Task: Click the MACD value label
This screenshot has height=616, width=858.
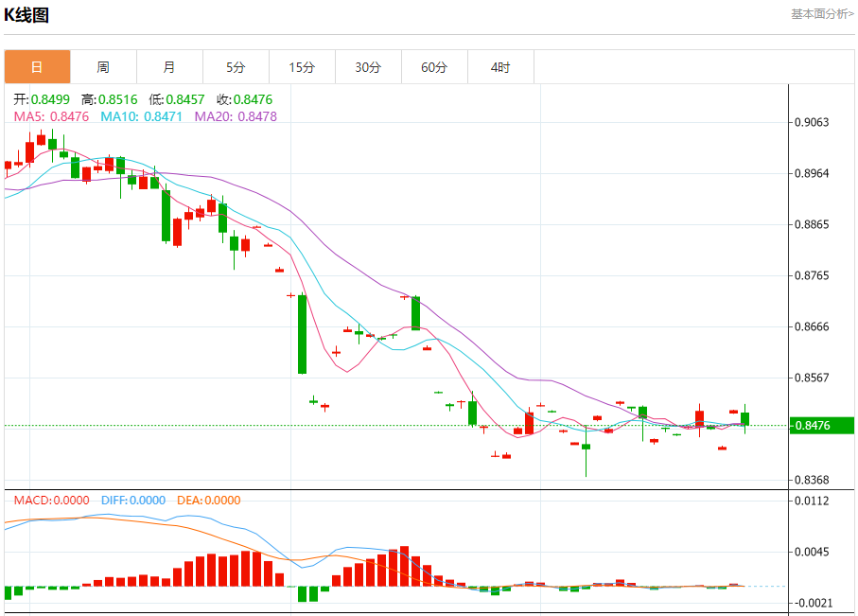Action: [x=51, y=501]
